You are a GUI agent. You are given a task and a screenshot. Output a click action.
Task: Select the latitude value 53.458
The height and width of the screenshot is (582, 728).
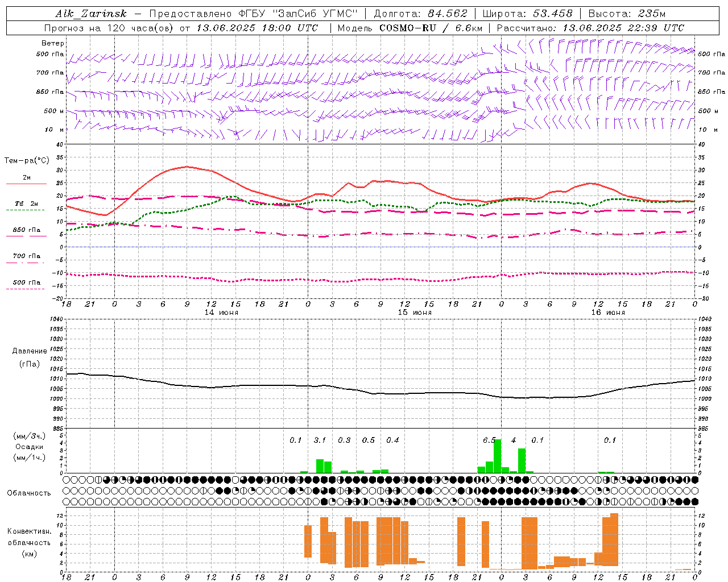pos(552,14)
